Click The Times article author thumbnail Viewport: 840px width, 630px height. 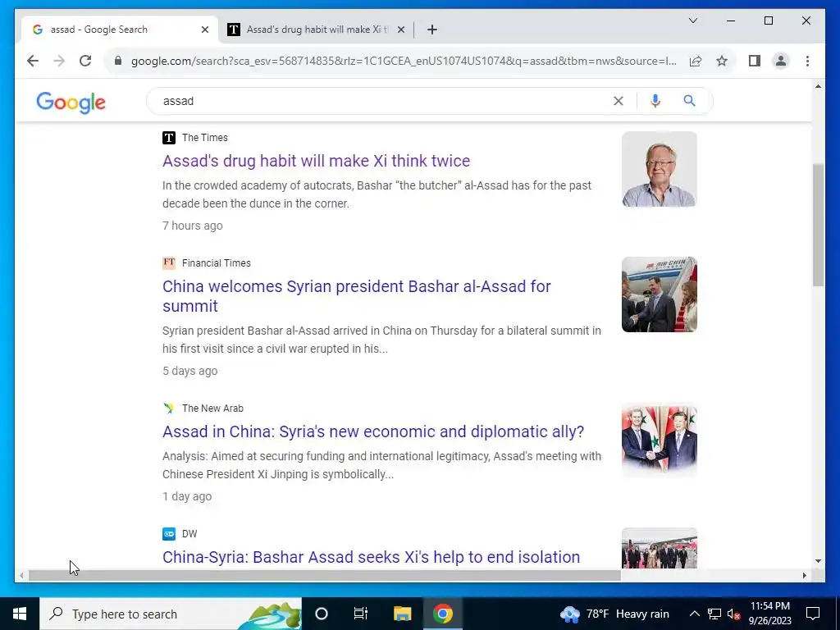point(659,169)
